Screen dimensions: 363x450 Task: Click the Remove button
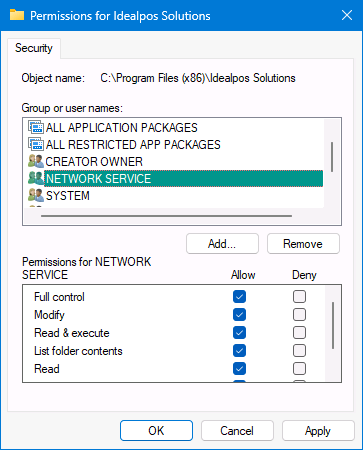[303, 244]
